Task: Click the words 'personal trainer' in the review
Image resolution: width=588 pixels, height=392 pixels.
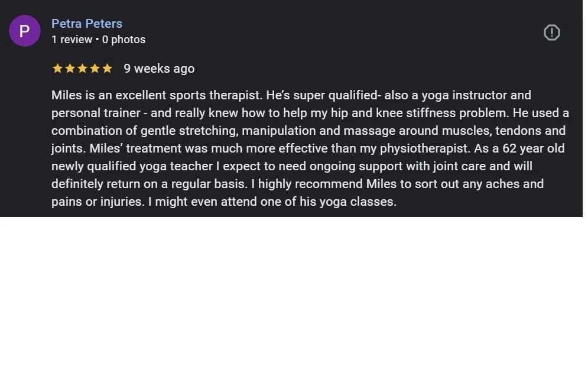Action: pos(96,113)
